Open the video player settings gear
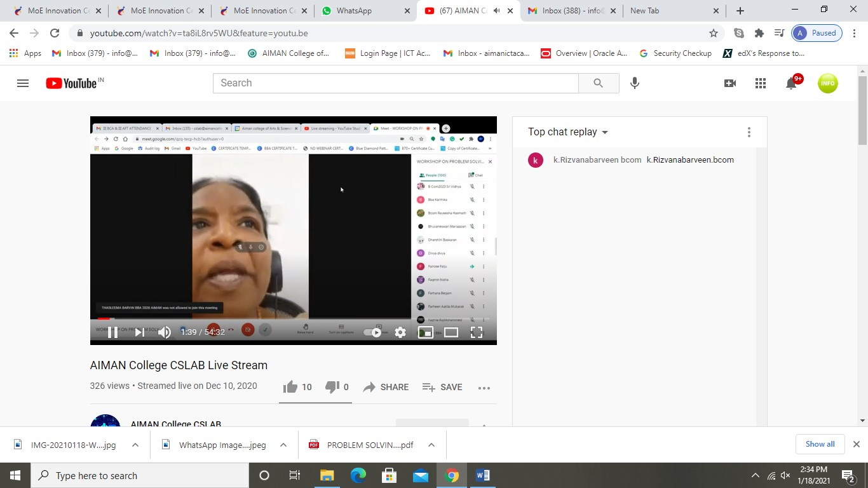The width and height of the screenshot is (868, 488). tap(400, 332)
